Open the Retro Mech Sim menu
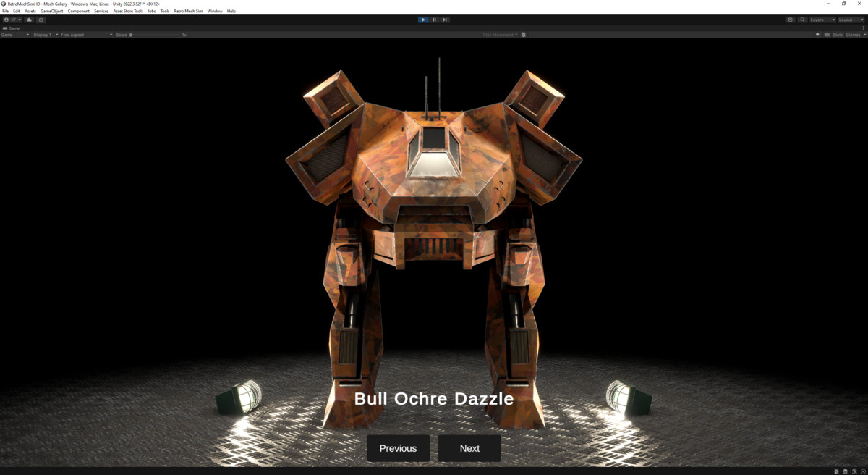The height and width of the screenshot is (475, 868). point(188,11)
